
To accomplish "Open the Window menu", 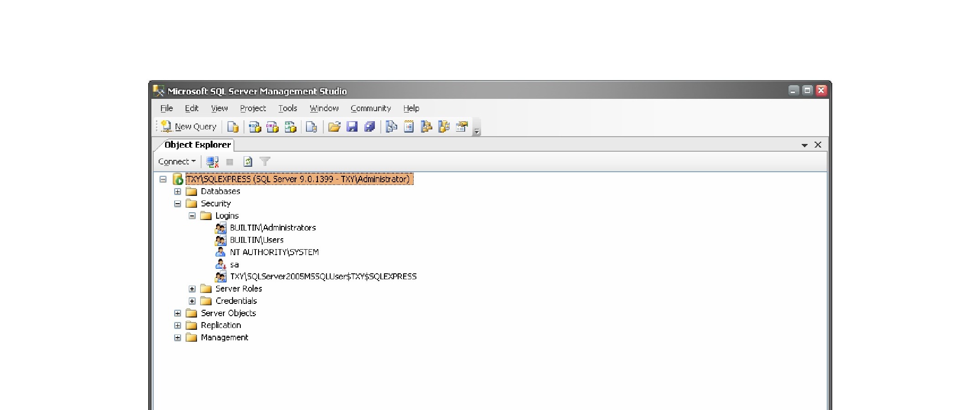I will pos(324,108).
